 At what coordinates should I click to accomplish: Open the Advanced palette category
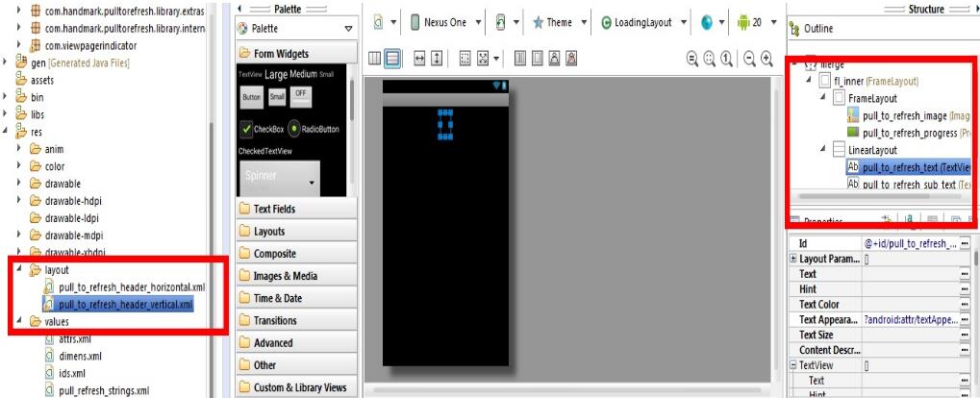click(297, 343)
